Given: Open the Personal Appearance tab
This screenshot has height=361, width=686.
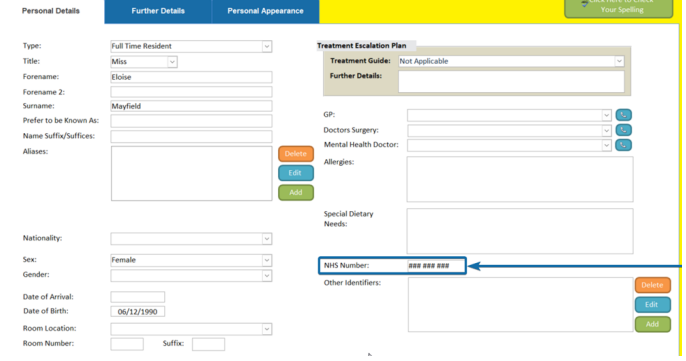Looking at the screenshot, I should [x=266, y=11].
